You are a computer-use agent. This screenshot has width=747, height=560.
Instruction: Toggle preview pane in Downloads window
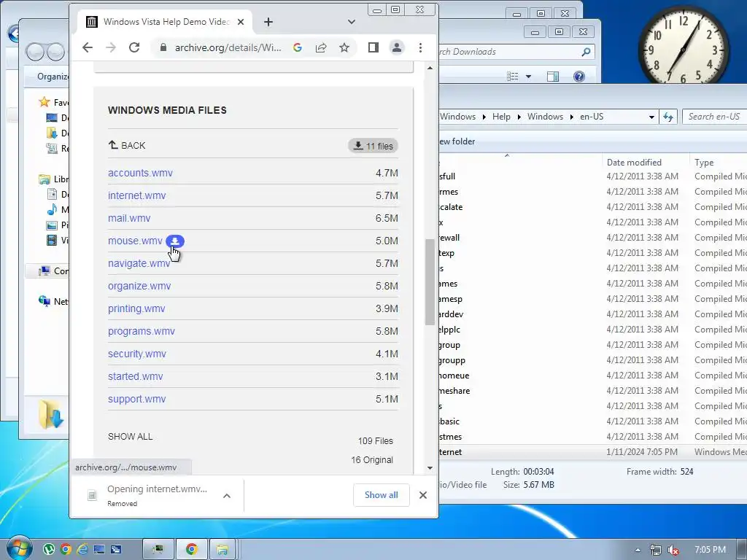click(x=553, y=76)
